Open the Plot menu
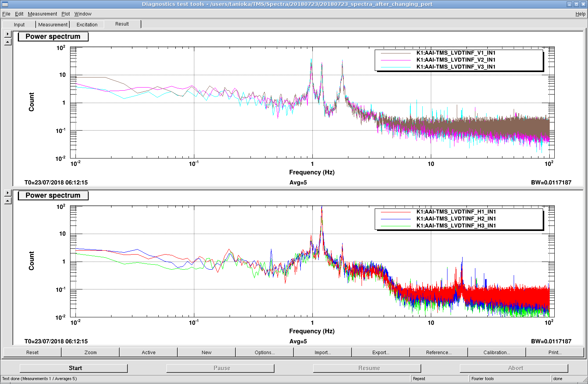 coord(66,14)
